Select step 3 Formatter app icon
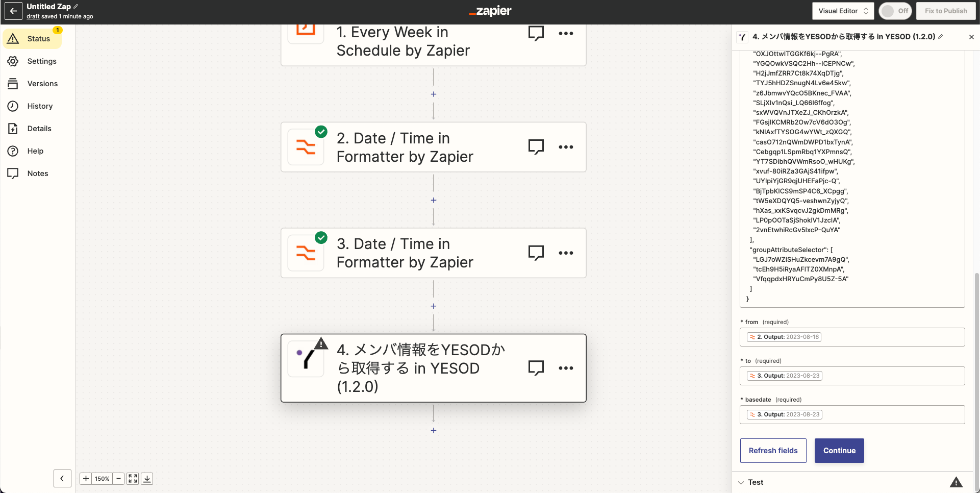This screenshot has width=980, height=493. click(306, 253)
